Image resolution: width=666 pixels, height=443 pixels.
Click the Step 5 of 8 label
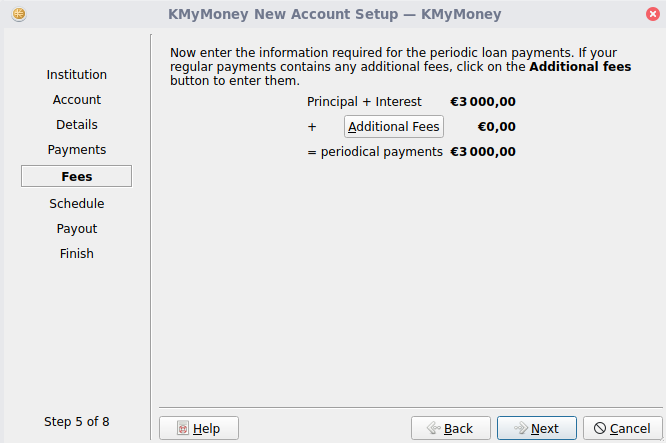pos(77,421)
